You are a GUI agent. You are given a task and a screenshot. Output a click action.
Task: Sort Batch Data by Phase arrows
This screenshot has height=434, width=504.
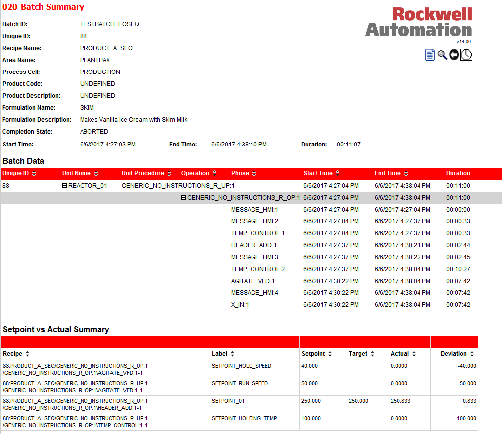coord(254,173)
